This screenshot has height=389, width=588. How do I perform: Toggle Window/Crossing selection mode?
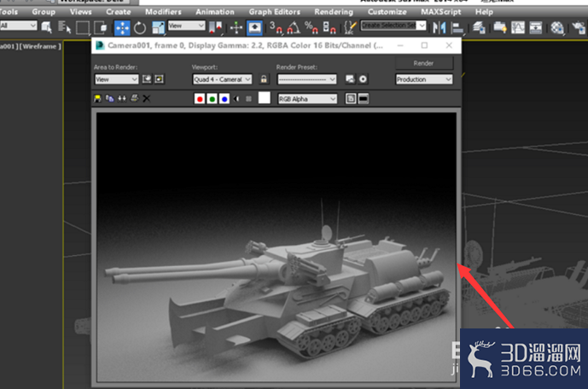pyautogui.click(x=101, y=27)
